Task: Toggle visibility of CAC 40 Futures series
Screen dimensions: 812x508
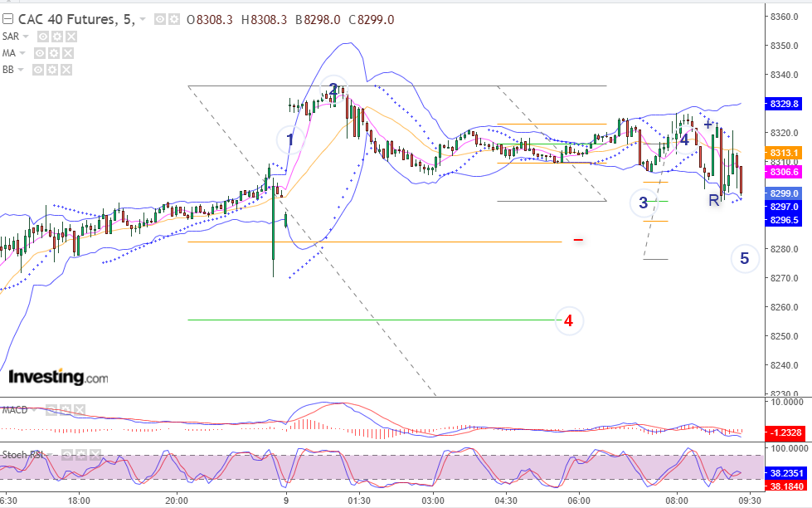Action: point(161,20)
